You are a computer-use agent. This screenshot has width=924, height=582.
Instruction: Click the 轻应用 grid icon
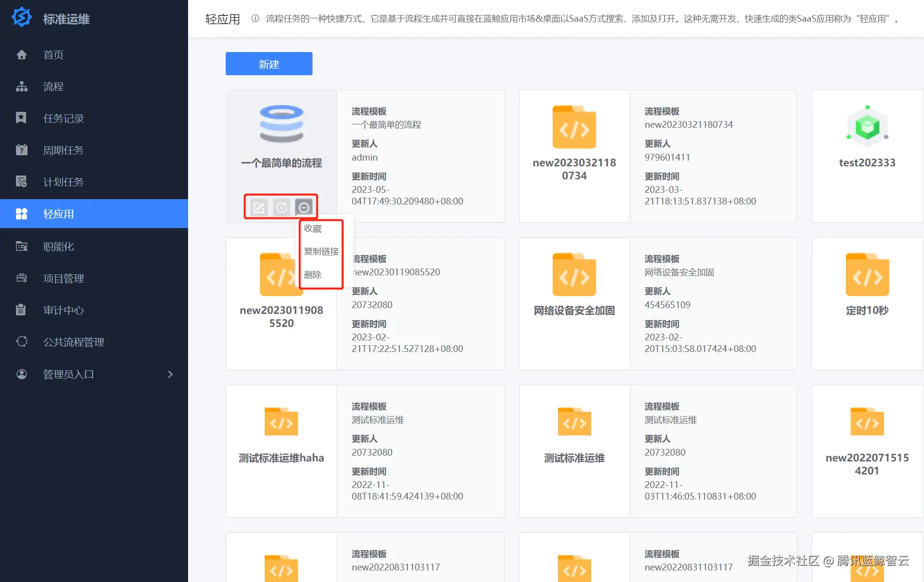[x=22, y=214]
